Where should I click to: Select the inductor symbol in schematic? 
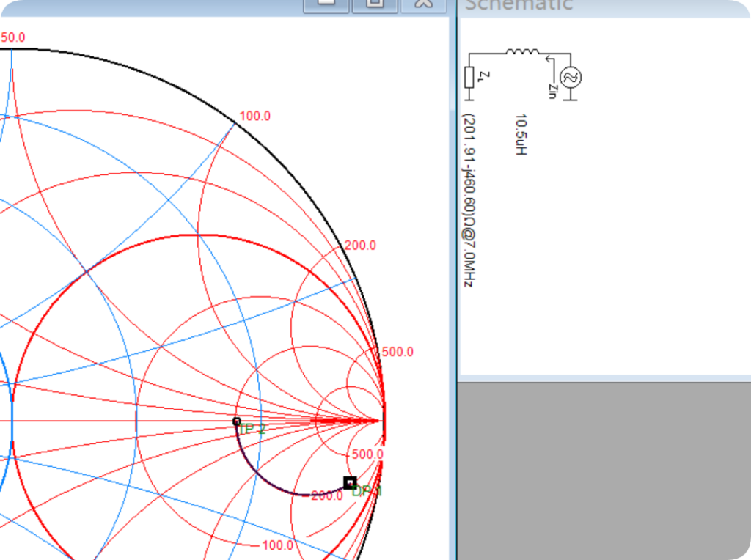coord(522,51)
